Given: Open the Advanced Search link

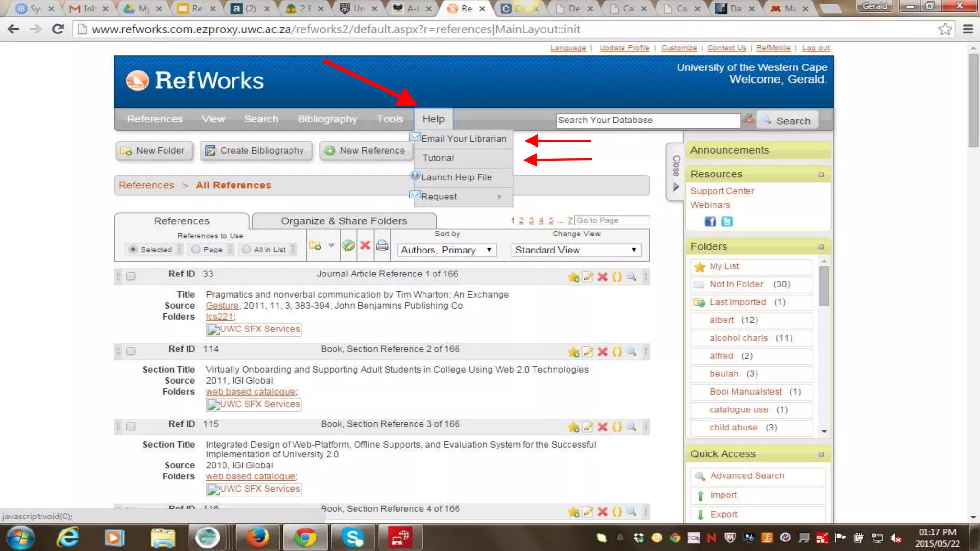Looking at the screenshot, I should coord(747,475).
